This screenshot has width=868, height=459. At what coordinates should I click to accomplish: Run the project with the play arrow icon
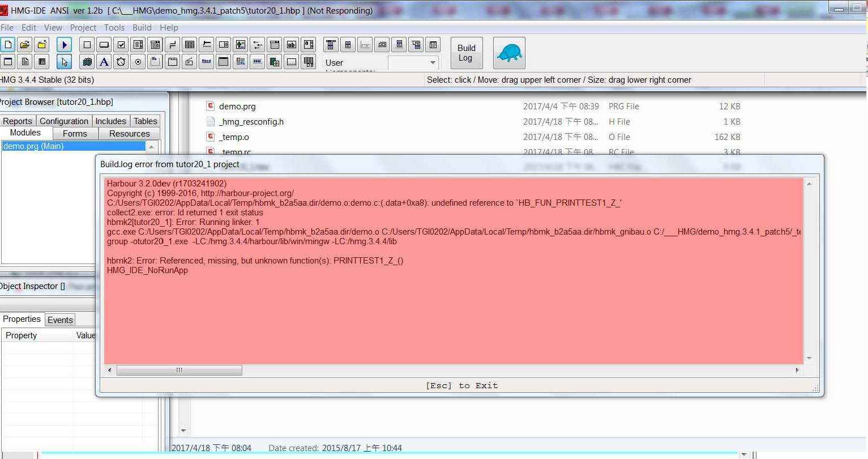64,45
